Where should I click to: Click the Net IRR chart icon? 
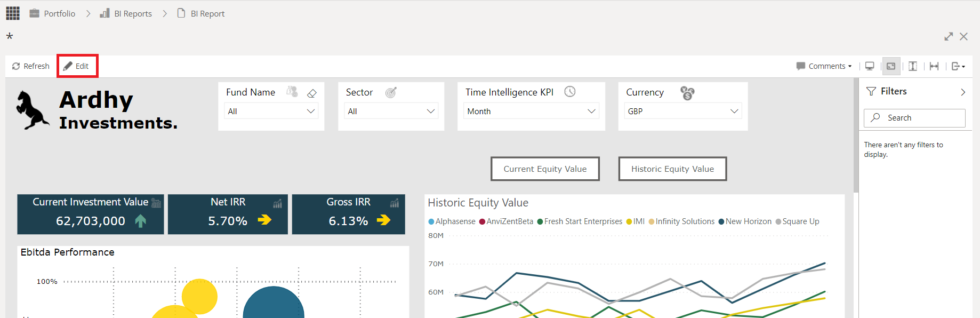(278, 203)
